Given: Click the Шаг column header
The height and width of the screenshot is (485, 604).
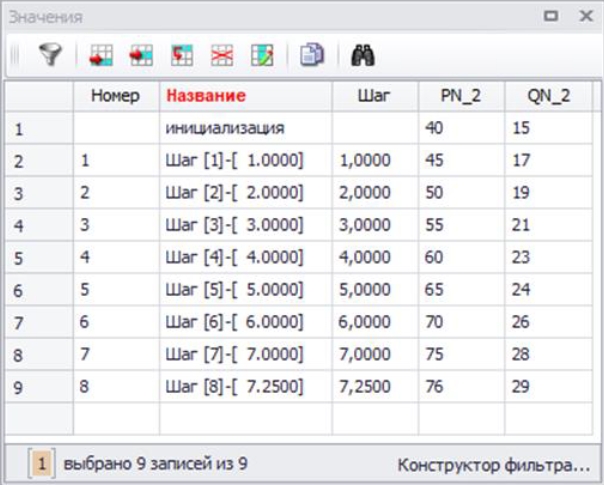Looking at the screenshot, I should tap(374, 96).
